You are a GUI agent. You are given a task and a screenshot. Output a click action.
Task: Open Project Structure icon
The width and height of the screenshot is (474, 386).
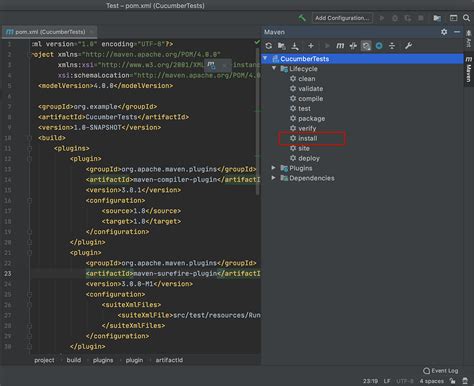tap(437, 18)
